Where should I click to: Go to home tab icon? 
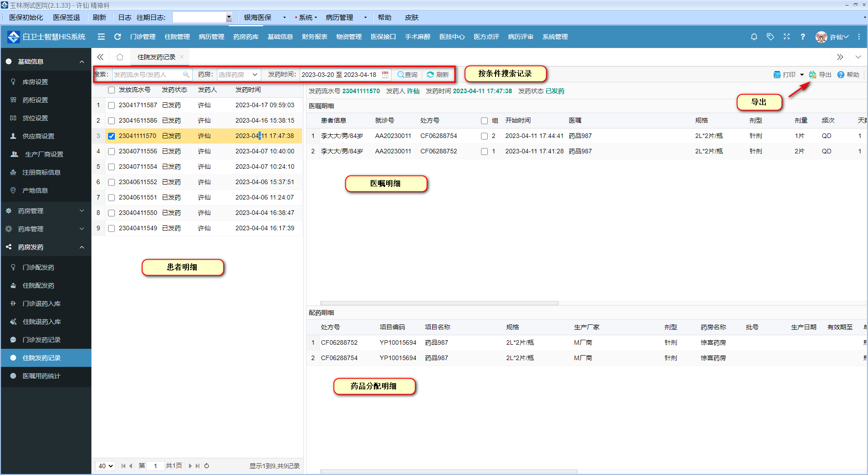point(120,57)
